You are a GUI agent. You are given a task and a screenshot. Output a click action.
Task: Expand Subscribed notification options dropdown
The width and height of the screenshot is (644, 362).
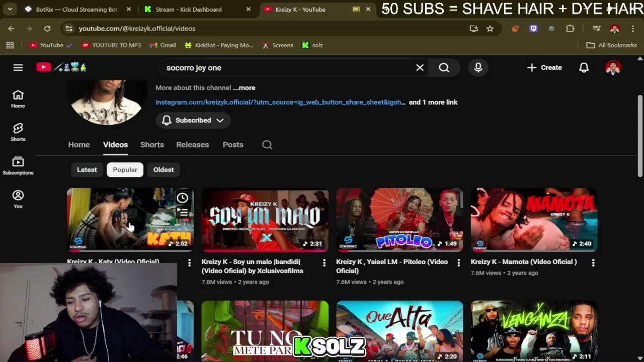tap(220, 120)
